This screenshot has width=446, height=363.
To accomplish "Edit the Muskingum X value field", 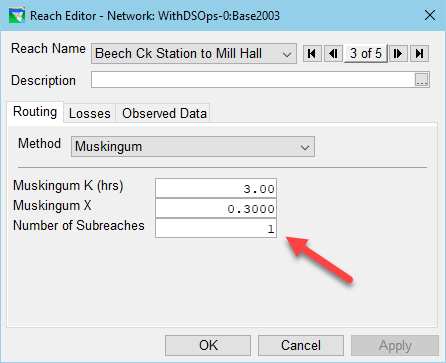I will tap(216, 208).
